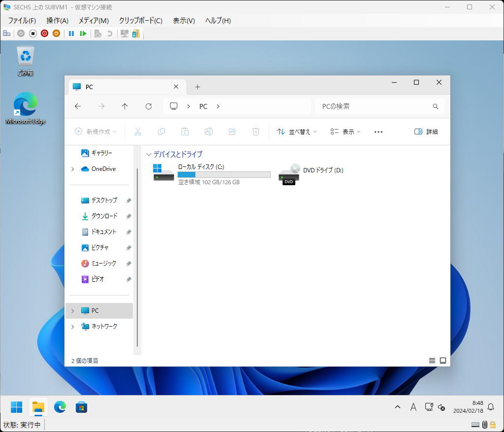Pause the virtual machine
Viewport: 504px width, 432px height.
tap(71, 33)
